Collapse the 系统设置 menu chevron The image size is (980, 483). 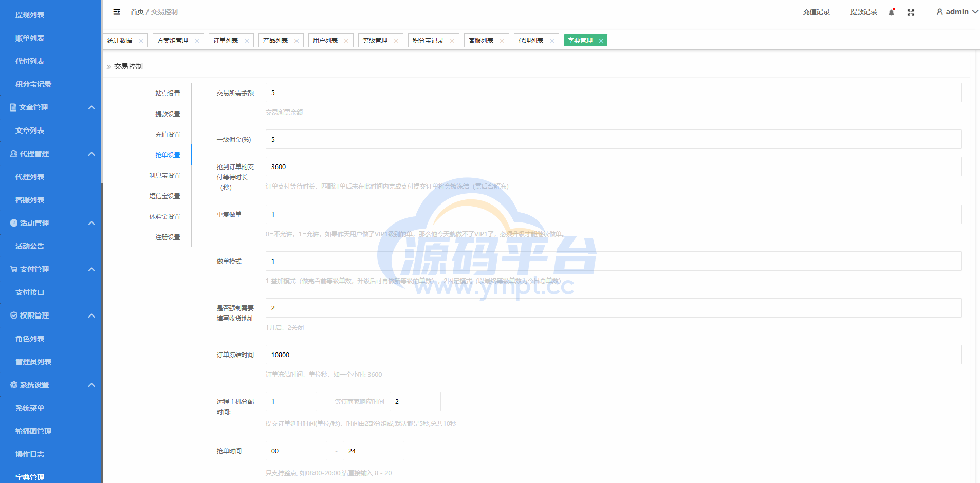pyautogui.click(x=91, y=385)
